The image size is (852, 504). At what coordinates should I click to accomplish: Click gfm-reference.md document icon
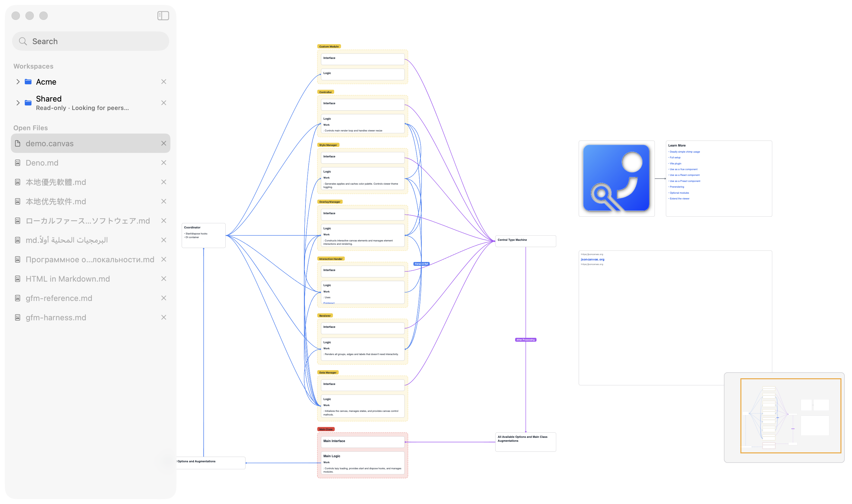tap(18, 298)
